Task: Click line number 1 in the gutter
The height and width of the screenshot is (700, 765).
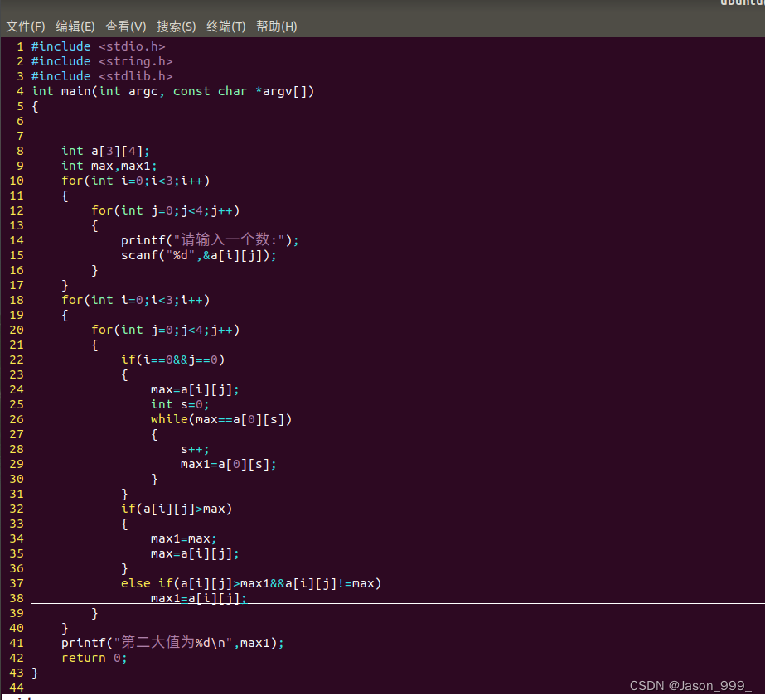Action: tap(19, 46)
